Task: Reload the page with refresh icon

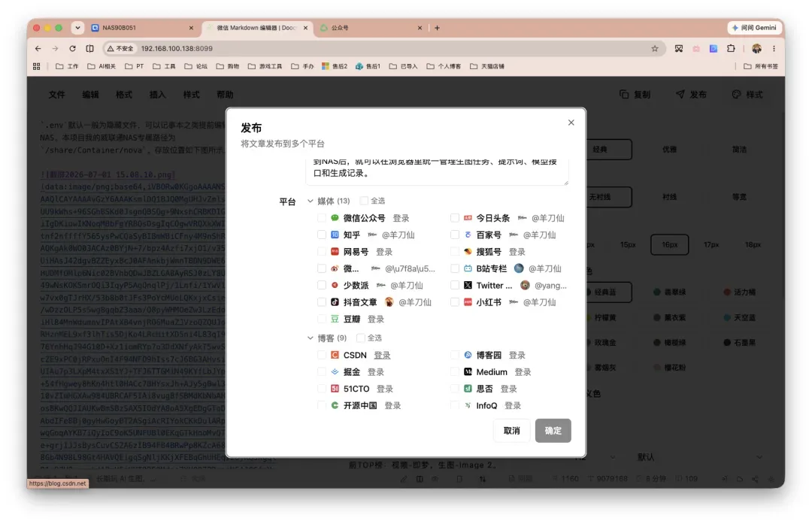Action: click(x=72, y=49)
